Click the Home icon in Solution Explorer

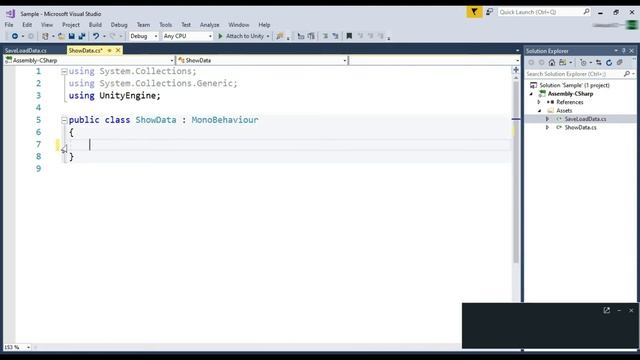coord(552,62)
